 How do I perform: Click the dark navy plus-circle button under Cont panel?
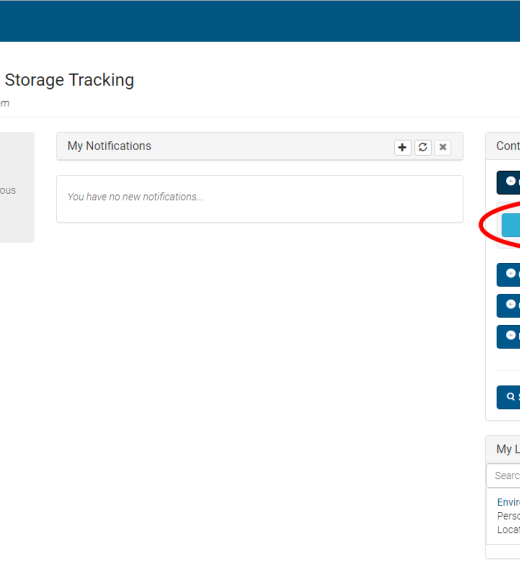(x=509, y=182)
